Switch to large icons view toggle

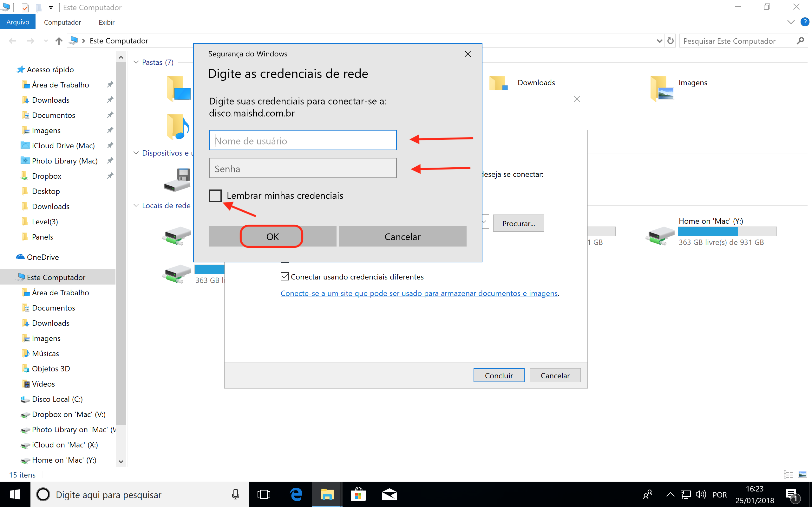[x=802, y=474]
